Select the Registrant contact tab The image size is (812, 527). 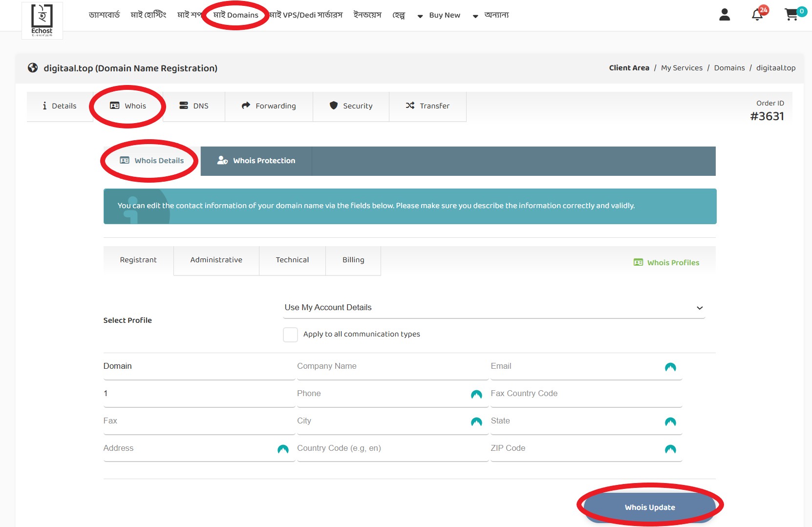pyautogui.click(x=138, y=260)
